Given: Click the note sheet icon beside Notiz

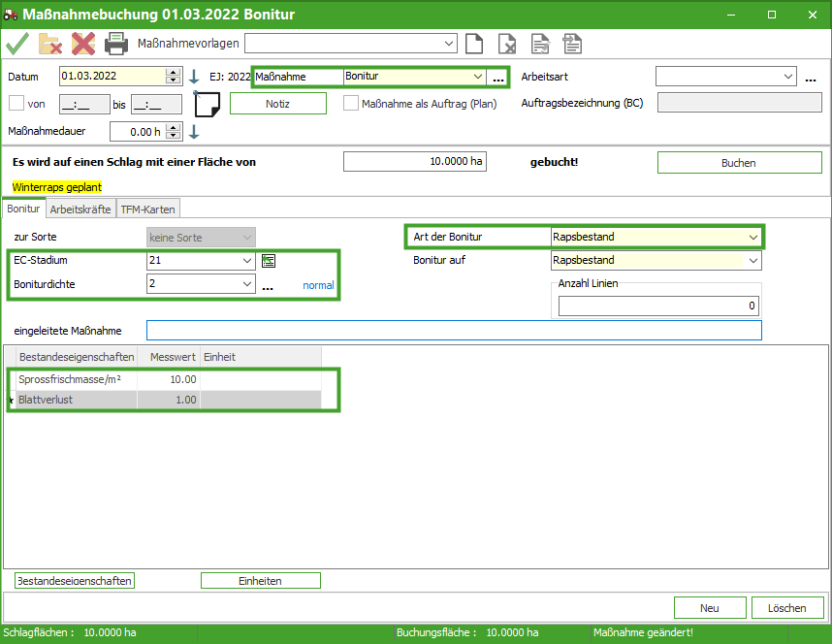Looking at the screenshot, I should pyautogui.click(x=208, y=104).
